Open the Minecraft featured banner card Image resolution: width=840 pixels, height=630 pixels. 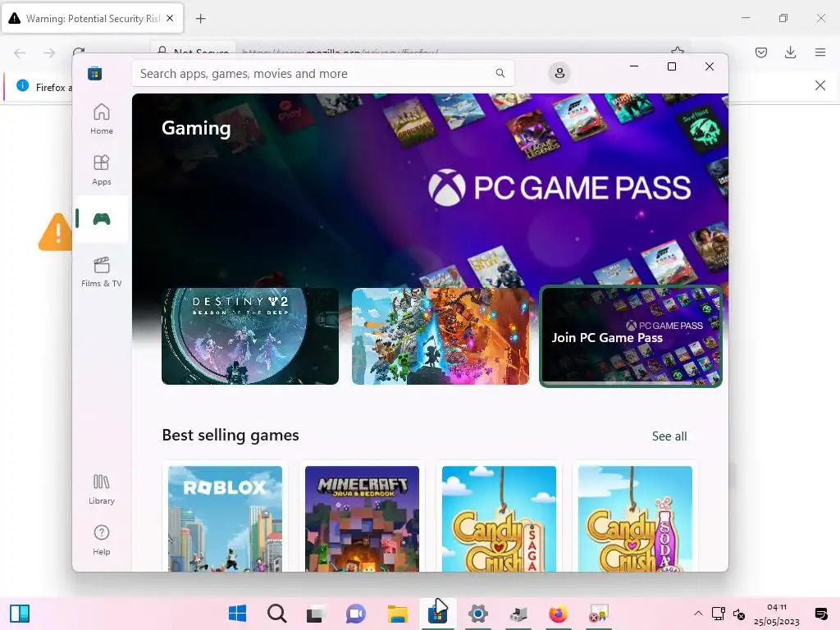click(440, 336)
